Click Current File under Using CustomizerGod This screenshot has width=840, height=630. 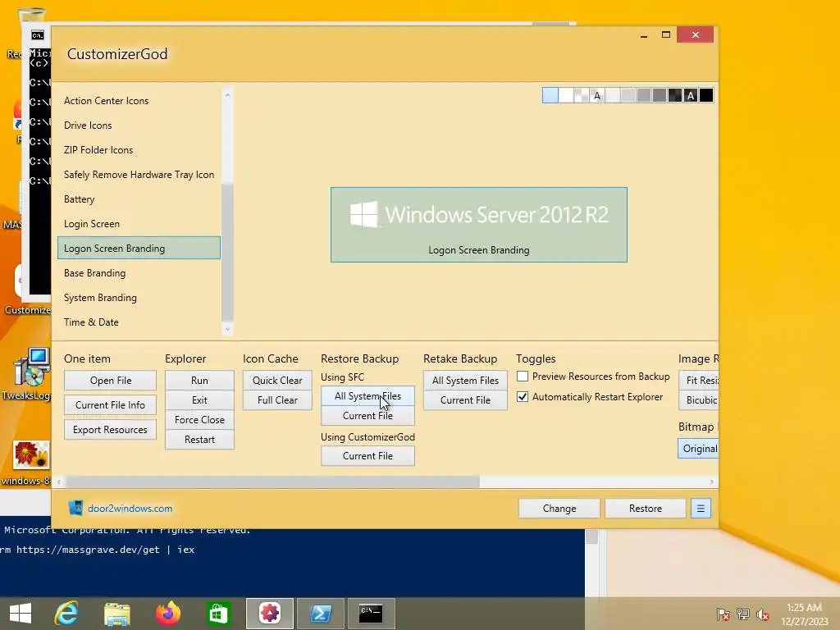click(x=367, y=456)
